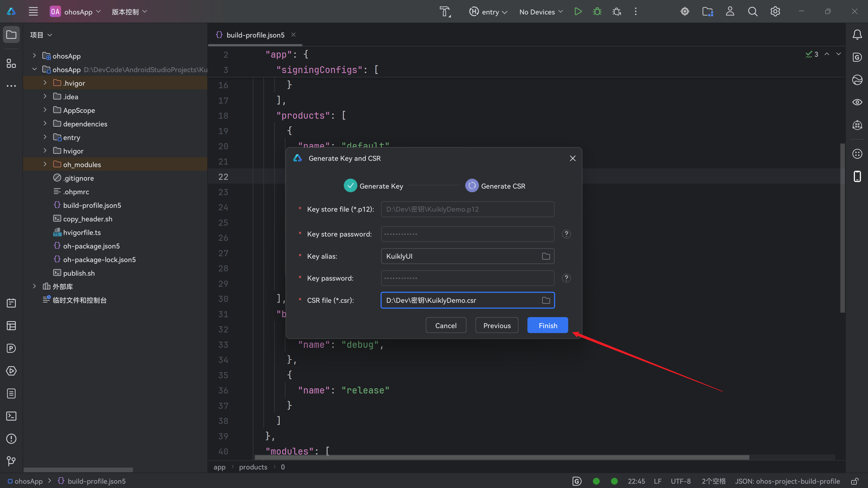Open the version control branch icon

point(11,461)
